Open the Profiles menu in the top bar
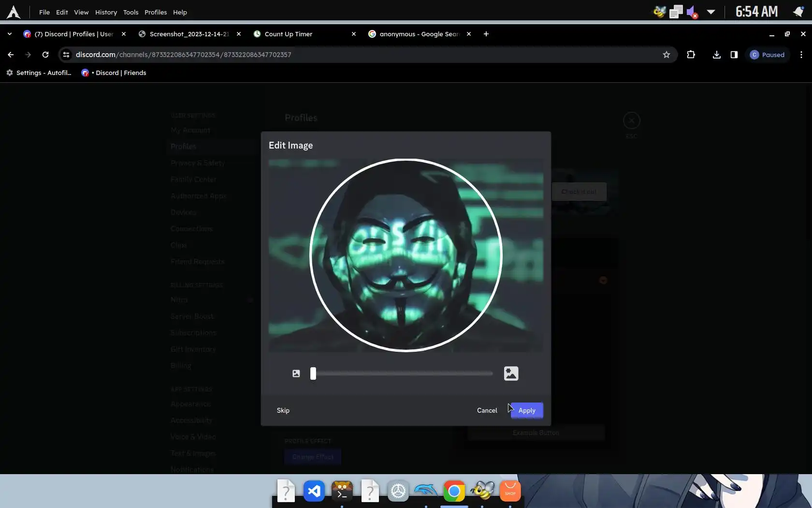This screenshot has width=812, height=508. coord(156,12)
